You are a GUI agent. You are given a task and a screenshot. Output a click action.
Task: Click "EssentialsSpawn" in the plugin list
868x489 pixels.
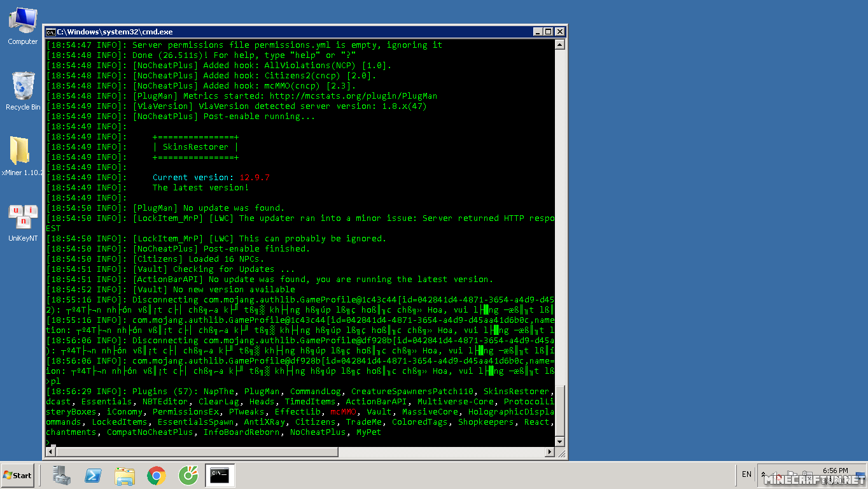point(196,422)
